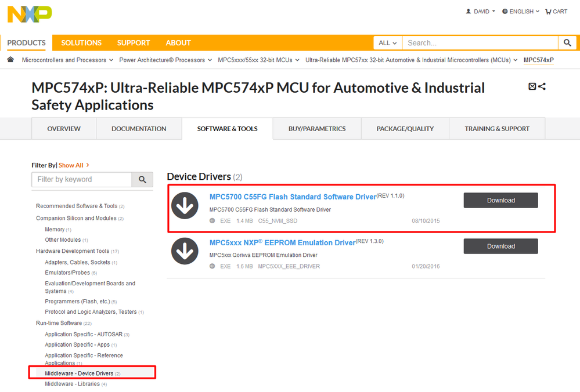
Task: Select the SOFTWARE & TOOLS tab
Action: [227, 129]
